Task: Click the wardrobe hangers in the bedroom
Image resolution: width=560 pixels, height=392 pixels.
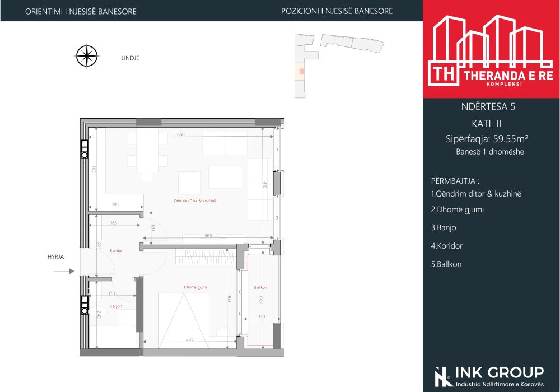Action: coord(206,257)
